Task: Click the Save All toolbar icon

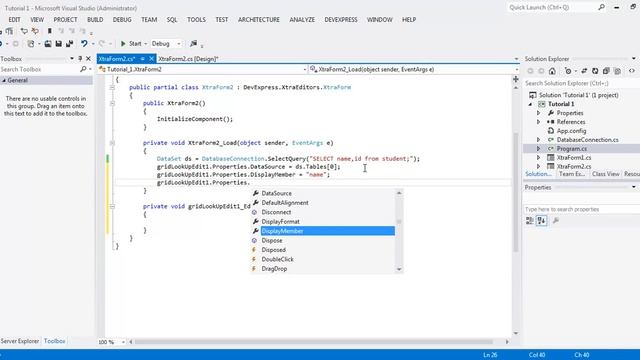Action: click(69, 44)
